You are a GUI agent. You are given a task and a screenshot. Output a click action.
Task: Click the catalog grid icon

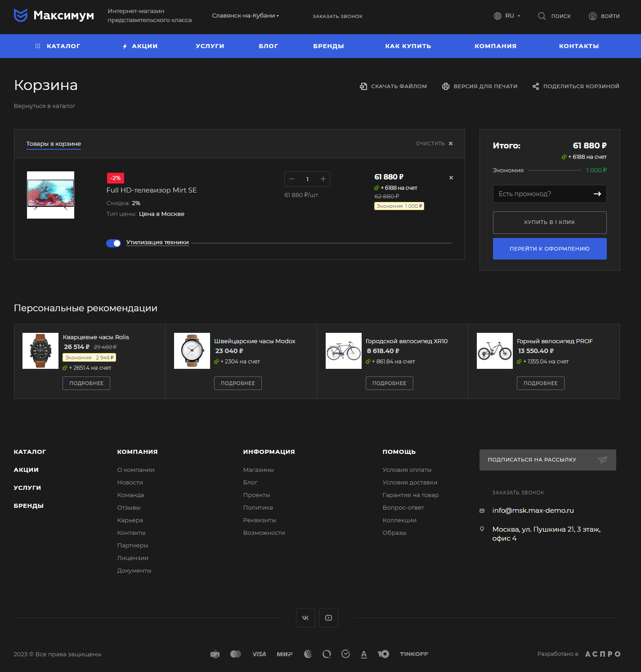click(x=38, y=46)
